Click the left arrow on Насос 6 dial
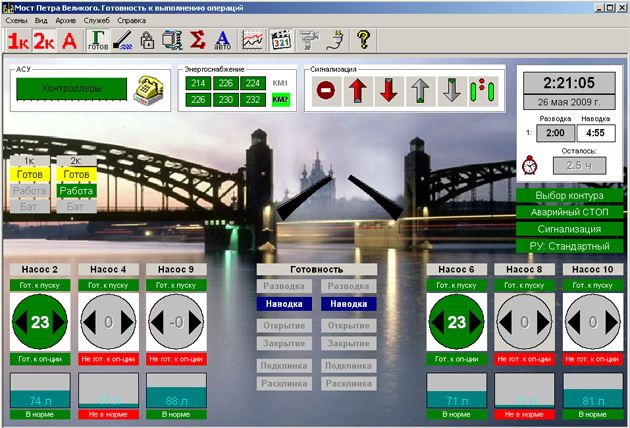This screenshot has height=428, width=630. (437, 322)
